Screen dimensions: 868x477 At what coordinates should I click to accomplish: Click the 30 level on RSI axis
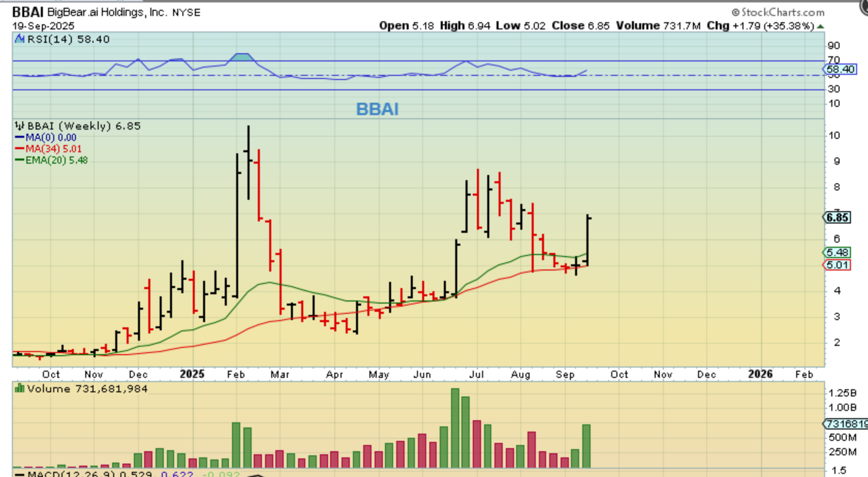[834, 89]
